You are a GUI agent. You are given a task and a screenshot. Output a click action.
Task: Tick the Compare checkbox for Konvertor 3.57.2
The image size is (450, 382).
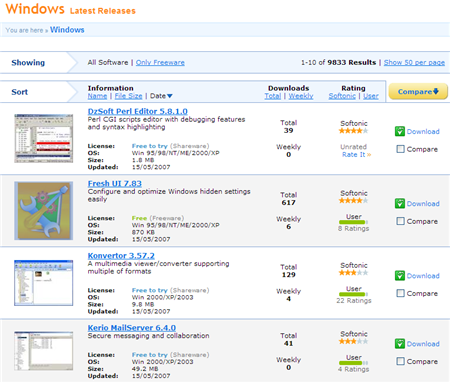pyautogui.click(x=400, y=293)
